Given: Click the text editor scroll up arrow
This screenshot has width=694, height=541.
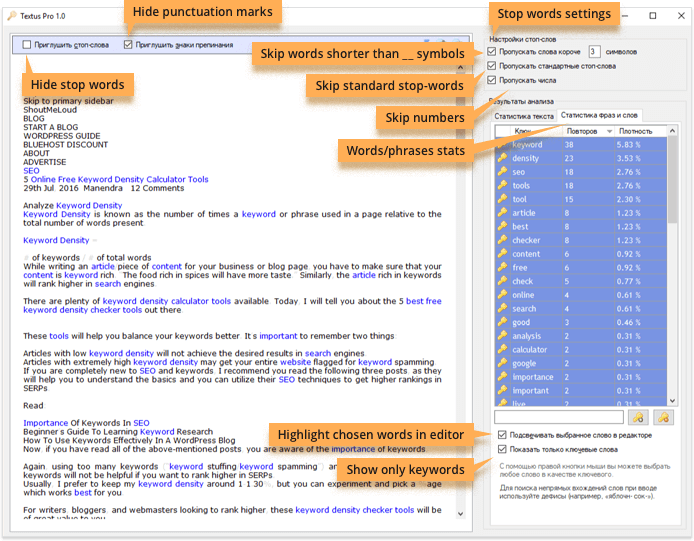Looking at the screenshot, I should tap(460, 67).
